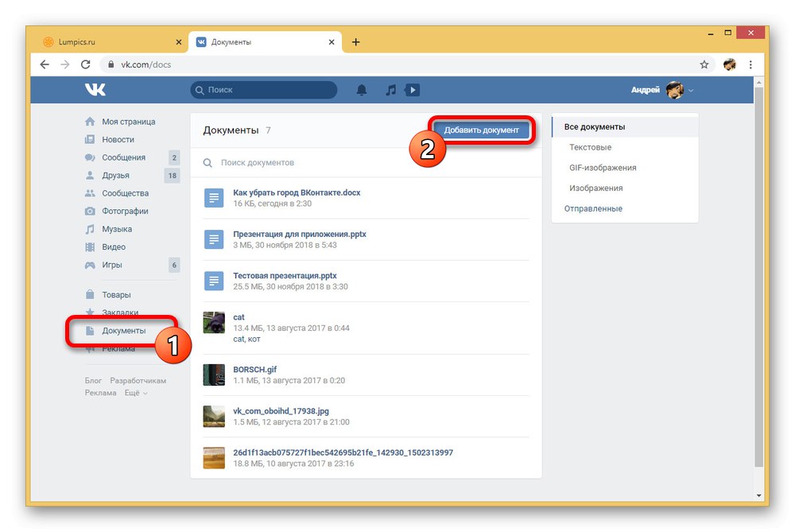
Task: Click person icon beside Друзья
Action: pos(90,176)
